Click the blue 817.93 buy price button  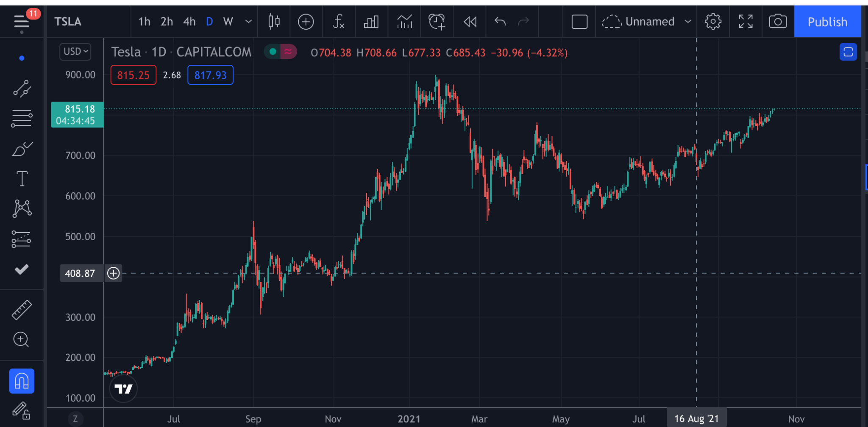tap(210, 75)
